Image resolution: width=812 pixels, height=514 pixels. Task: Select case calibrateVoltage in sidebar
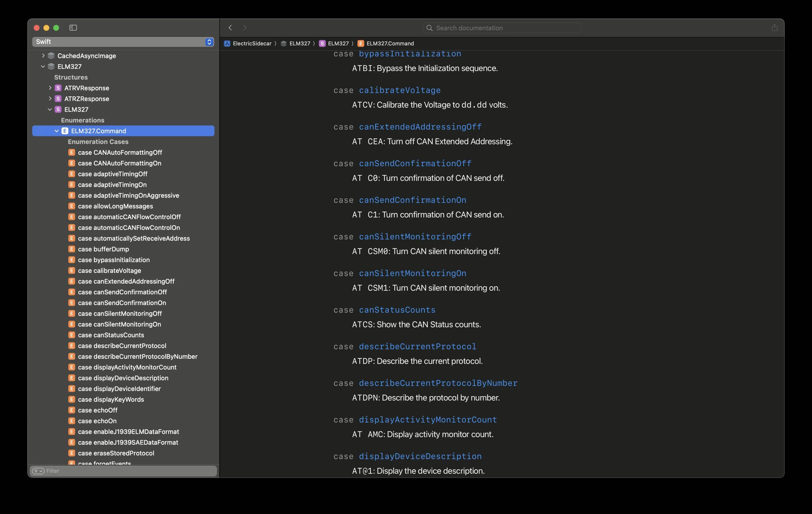(x=110, y=270)
